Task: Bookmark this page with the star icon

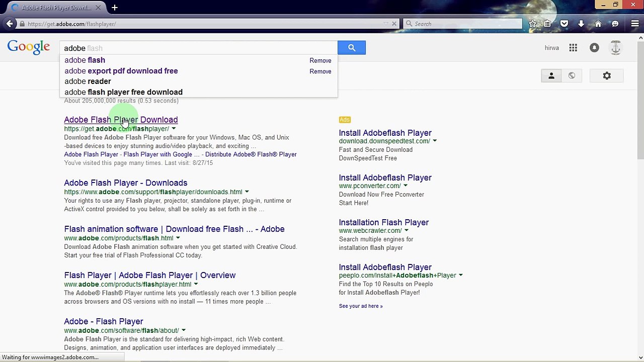Action: [x=532, y=24]
